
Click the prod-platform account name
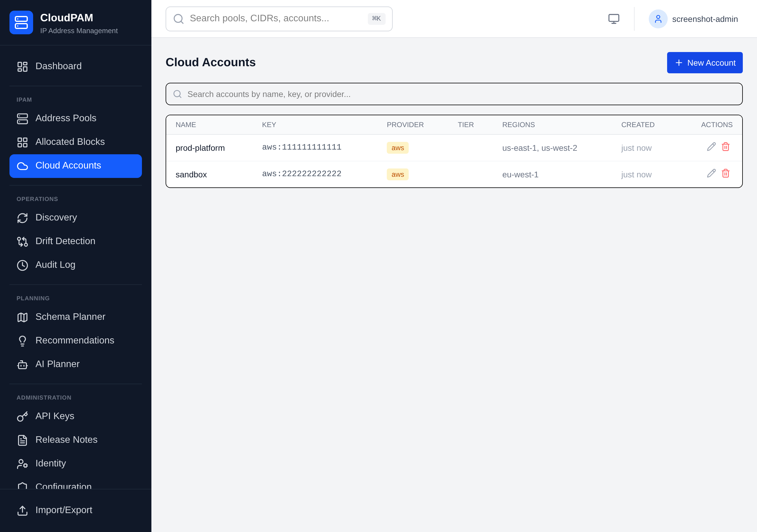click(200, 148)
